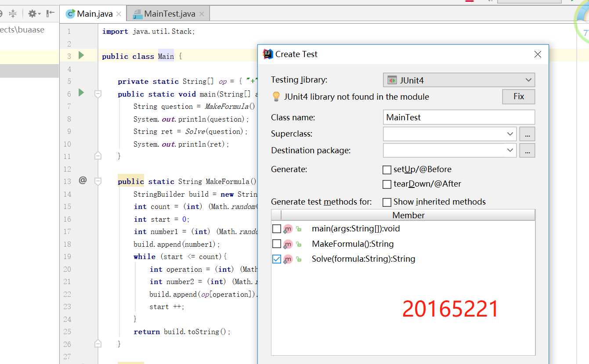589x364 pixels.
Task: Click the Hide project panel icon
Action: pyautogui.click(x=51, y=14)
